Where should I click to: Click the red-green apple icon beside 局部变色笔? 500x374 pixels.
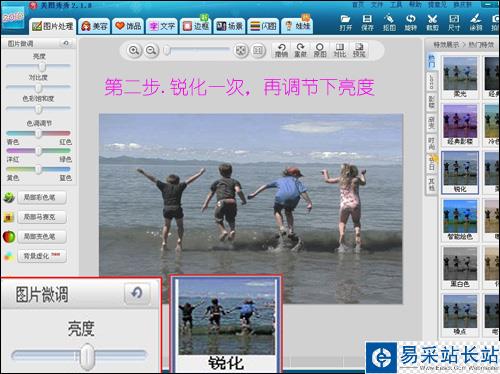[9, 237]
